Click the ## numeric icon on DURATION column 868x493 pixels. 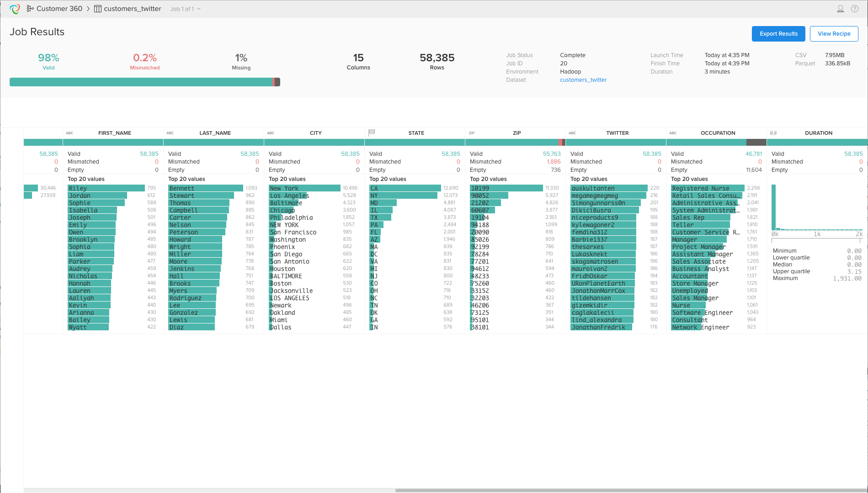[x=774, y=133]
